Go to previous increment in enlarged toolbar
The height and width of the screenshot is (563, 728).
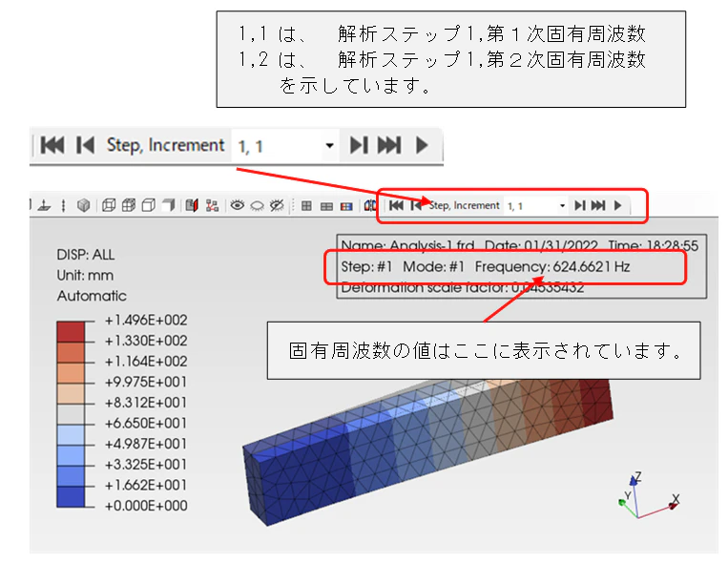pos(86,145)
